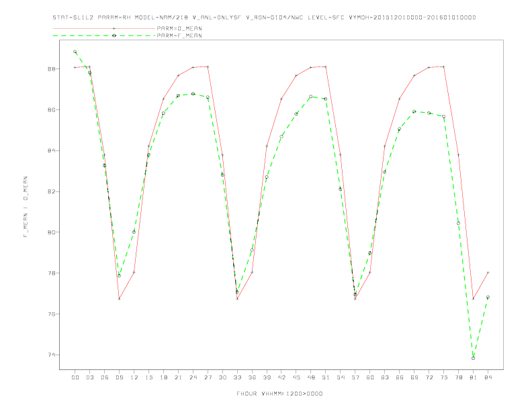The height and width of the screenshot is (411, 532).
Task: Click x-axis tick label 24
Action: pos(193,377)
